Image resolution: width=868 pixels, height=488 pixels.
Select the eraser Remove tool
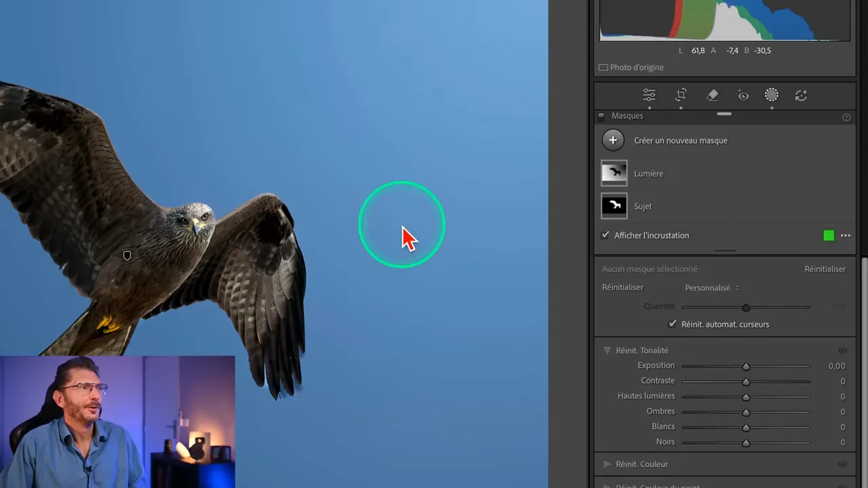(712, 96)
